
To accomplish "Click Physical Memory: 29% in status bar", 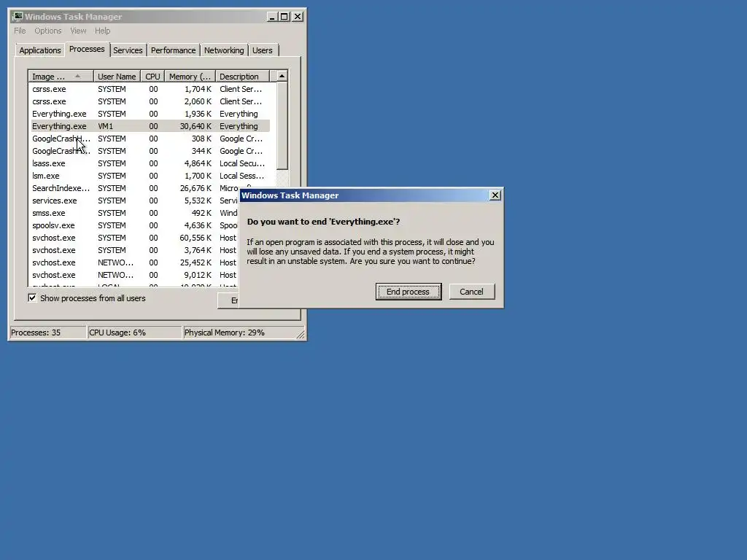I will [239, 332].
